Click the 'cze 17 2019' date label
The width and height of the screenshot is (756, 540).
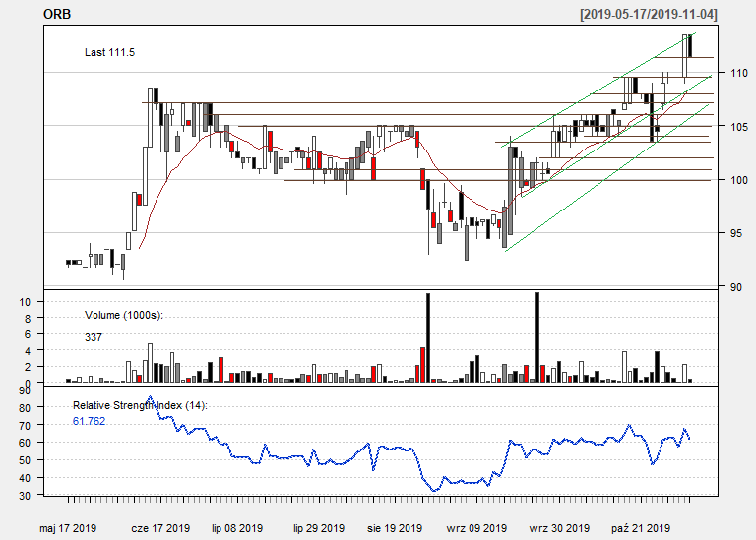coord(160,528)
